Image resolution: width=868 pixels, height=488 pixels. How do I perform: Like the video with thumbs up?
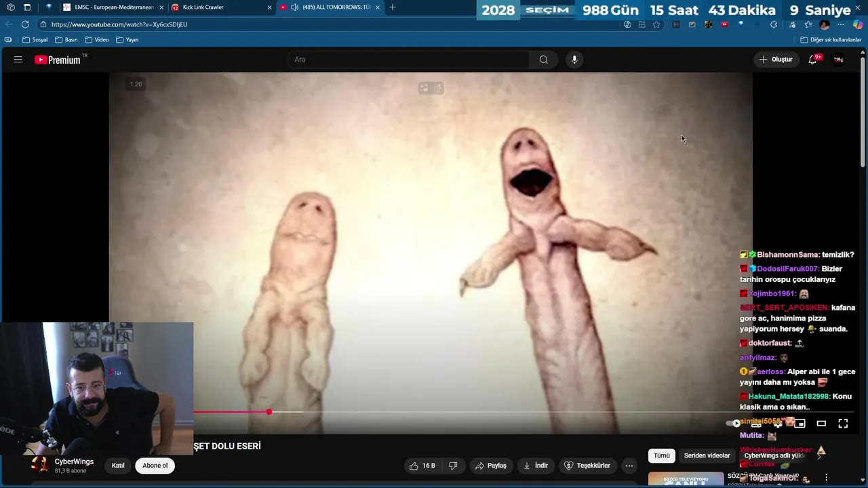point(422,466)
